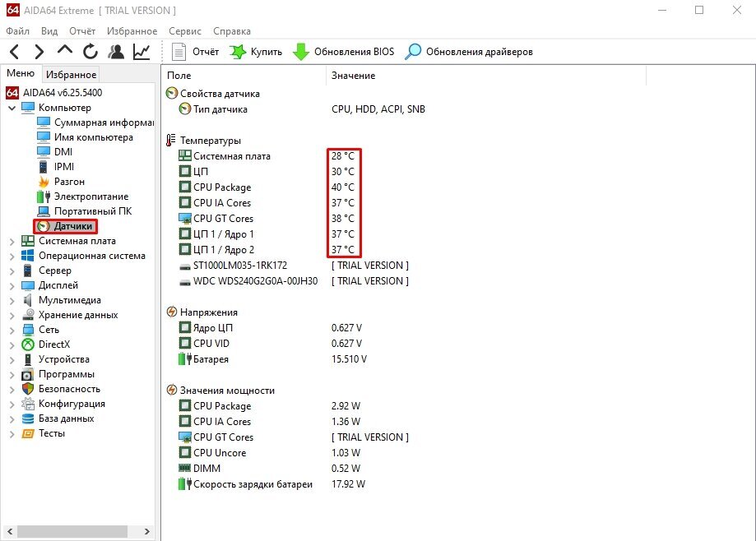Screen dimensions: 756x541
Task: Switch to the Меню tab
Action: [21, 73]
